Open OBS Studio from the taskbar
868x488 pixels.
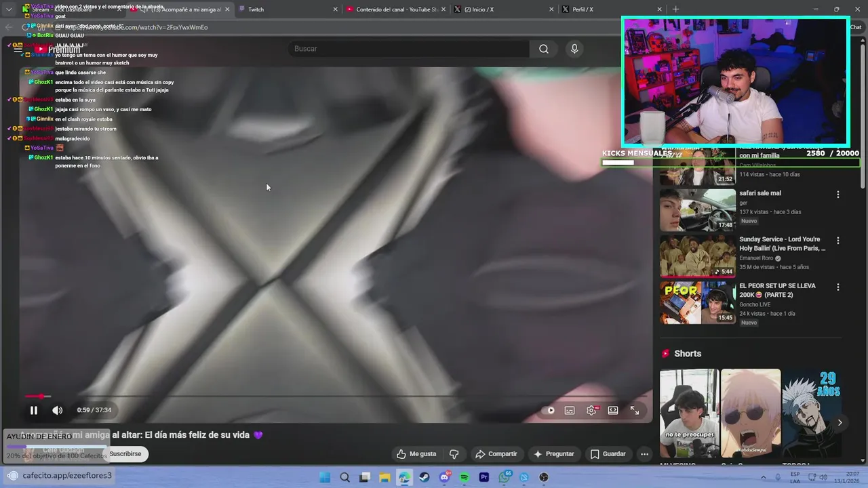[544, 477]
